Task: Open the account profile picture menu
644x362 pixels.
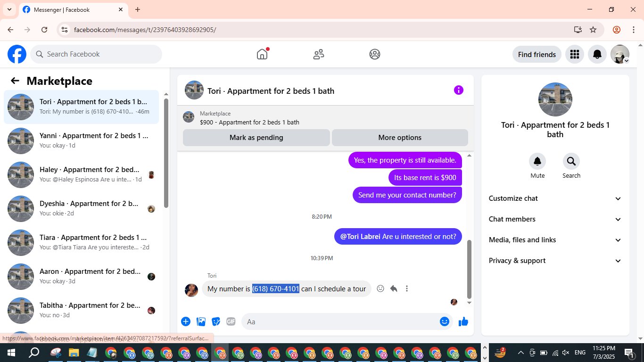Action: pos(619,54)
